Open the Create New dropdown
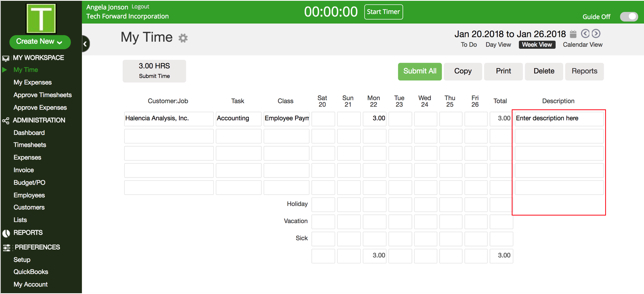This screenshot has width=644, height=294. 40,42
